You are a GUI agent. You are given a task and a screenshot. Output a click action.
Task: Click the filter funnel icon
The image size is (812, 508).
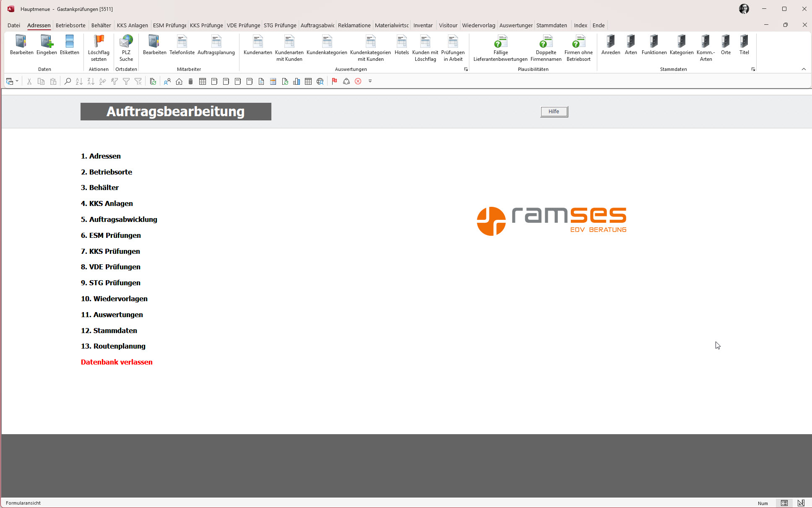126,81
